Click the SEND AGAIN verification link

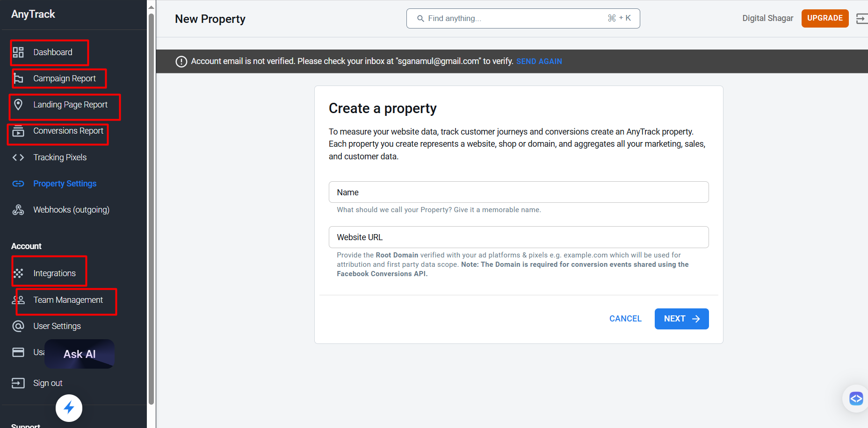[539, 62]
